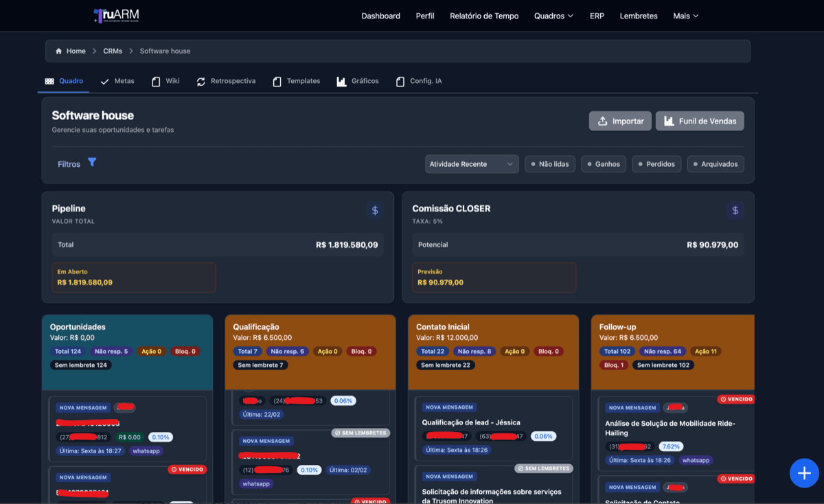Click Oportunidades Total 124 badge
Viewport: 824px width, 504px height.
tap(68, 352)
